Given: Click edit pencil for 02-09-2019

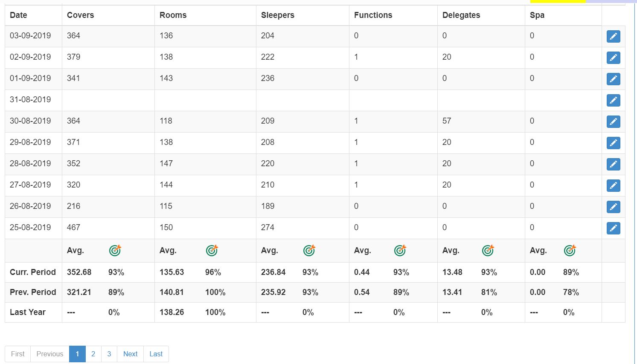Looking at the screenshot, I should pyautogui.click(x=613, y=58).
